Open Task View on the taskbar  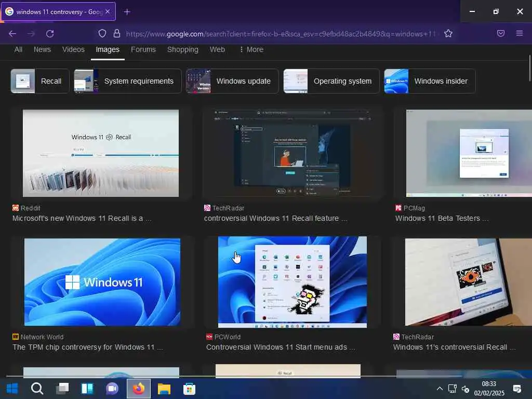(62, 389)
